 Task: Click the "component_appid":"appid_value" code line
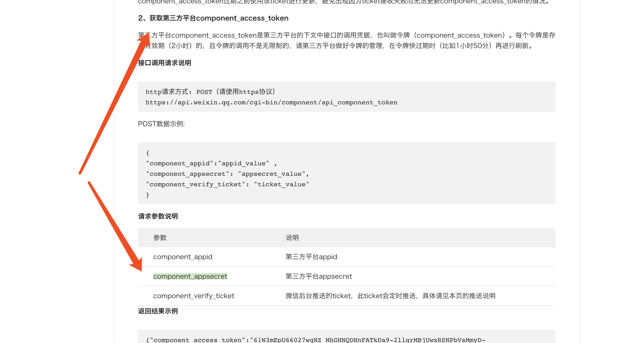pyautogui.click(x=211, y=163)
